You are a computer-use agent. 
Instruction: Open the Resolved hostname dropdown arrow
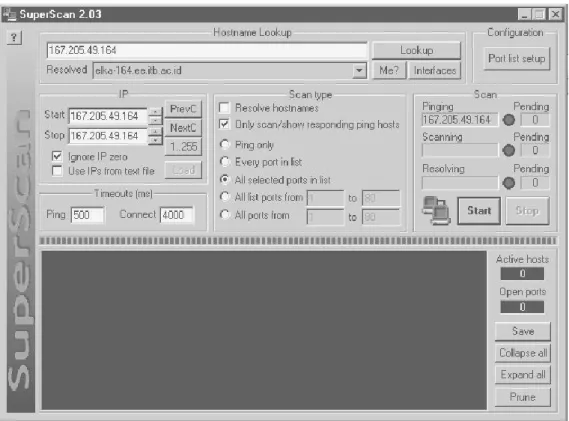[x=359, y=70]
